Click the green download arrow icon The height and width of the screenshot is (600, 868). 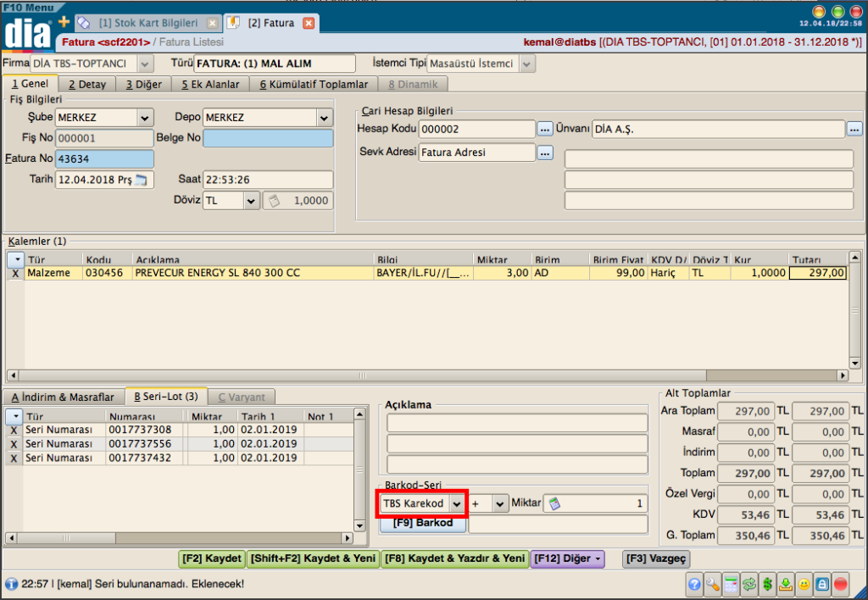click(x=786, y=584)
